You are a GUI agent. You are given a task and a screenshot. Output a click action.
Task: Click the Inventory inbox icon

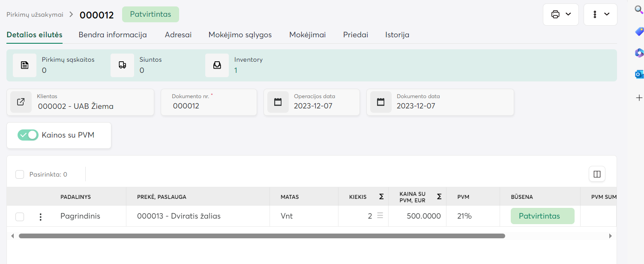click(x=217, y=65)
